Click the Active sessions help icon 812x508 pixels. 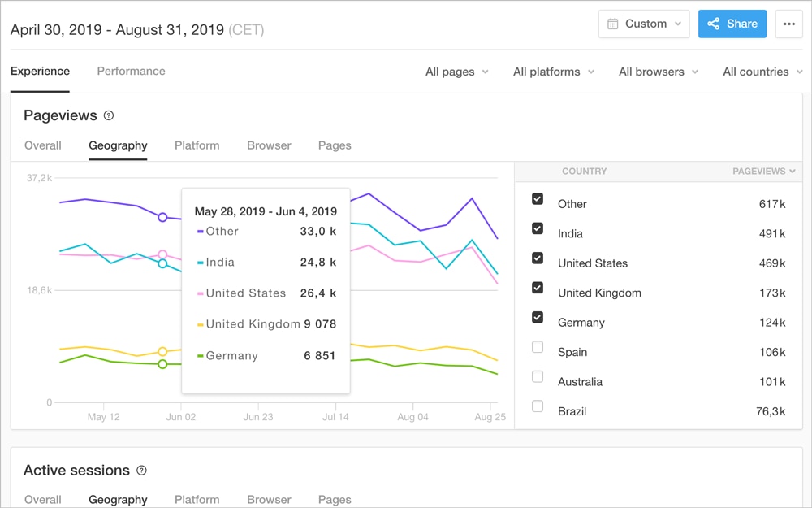click(141, 471)
